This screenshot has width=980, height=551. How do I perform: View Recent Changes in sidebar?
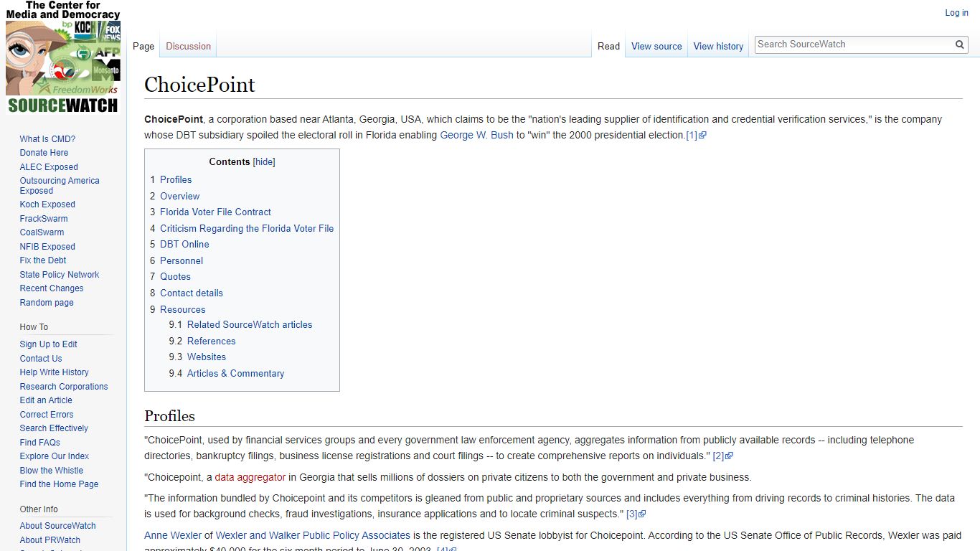click(x=52, y=288)
